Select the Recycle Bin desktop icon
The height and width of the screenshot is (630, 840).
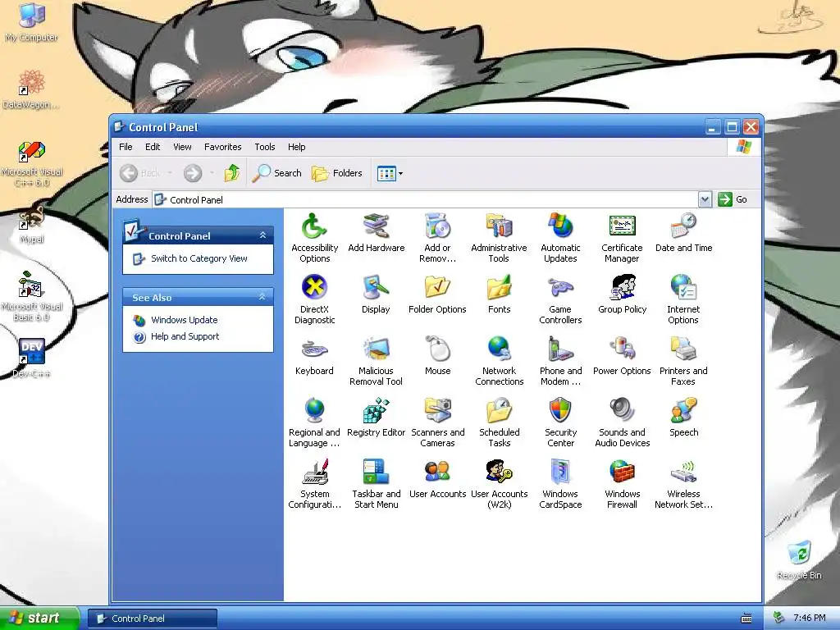point(799,559)
